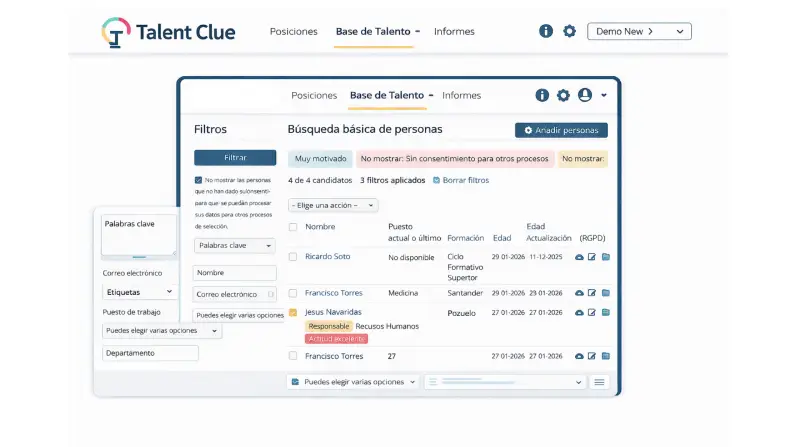The image size is (800, 447).
Task: Click the trash icon beside Borrar filtros
Action: point(436,180)
